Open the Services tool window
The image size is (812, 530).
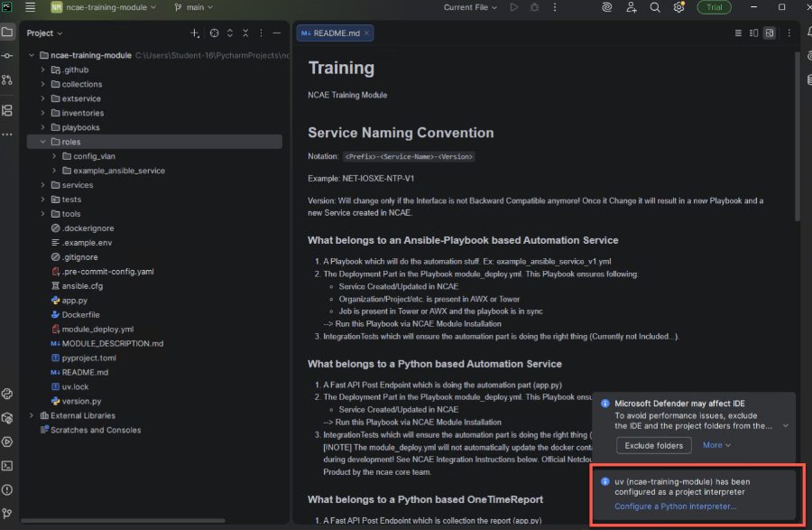7,442
